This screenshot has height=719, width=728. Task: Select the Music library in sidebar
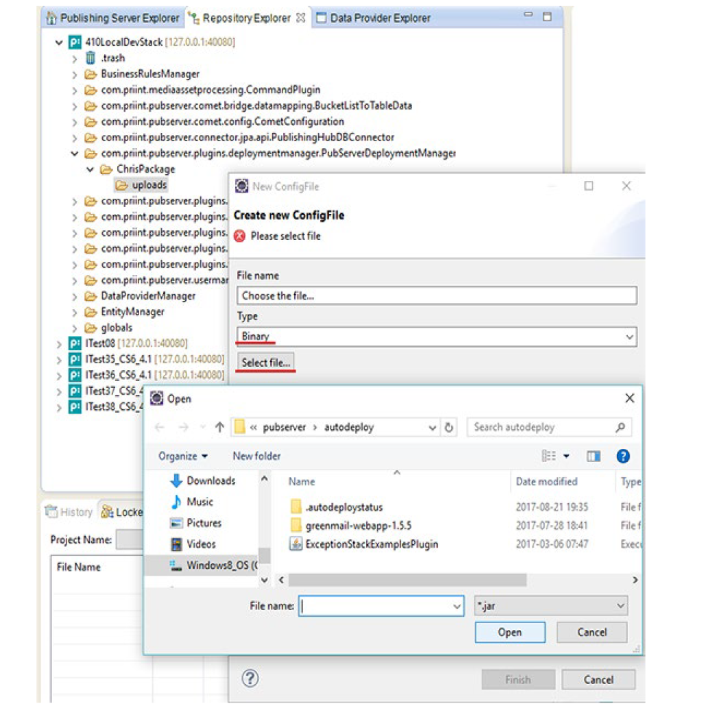point(199,502)
